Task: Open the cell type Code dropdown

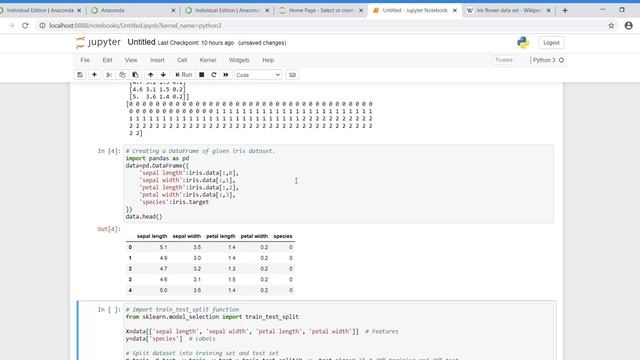Action: click(258, 75)
